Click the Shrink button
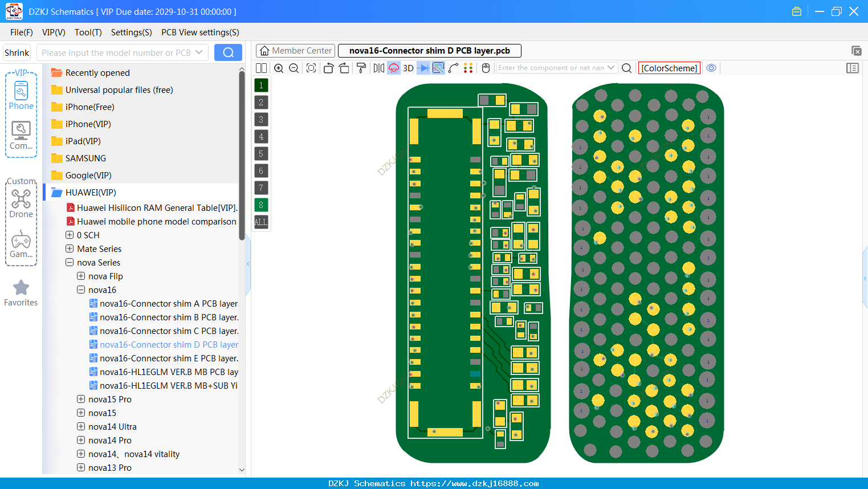The height and width of the screenshot is (489, 868). tap(17, 52)
